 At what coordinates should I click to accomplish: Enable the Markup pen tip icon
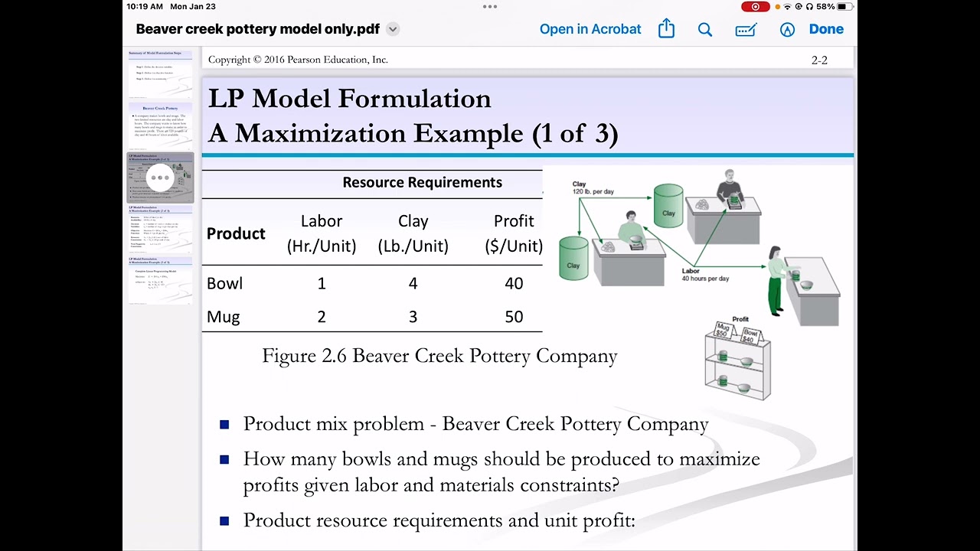787,30
